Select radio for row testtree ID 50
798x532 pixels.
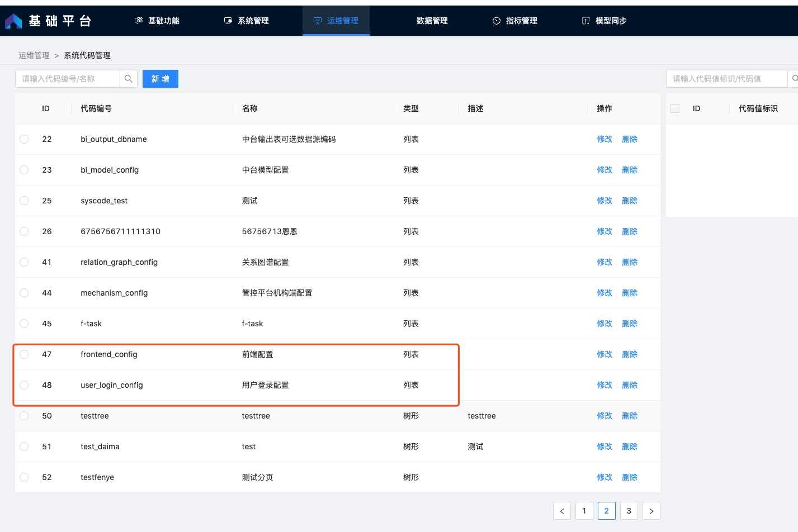[24, 416]
